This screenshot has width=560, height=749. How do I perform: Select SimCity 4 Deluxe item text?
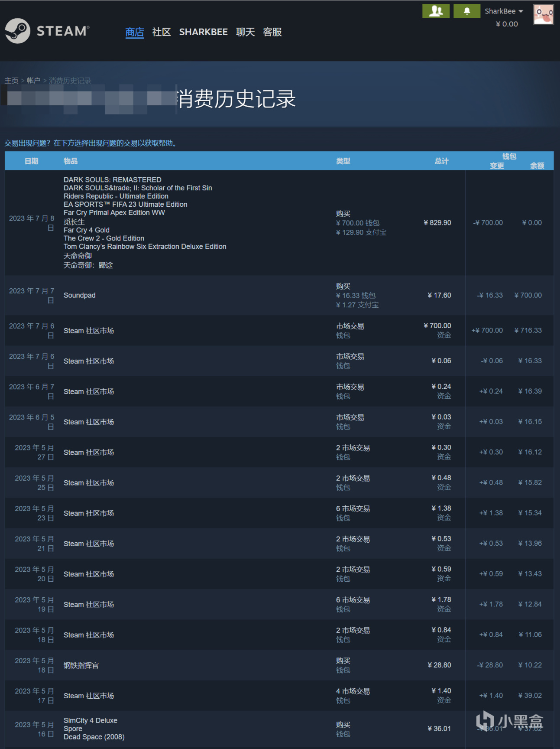91,721
